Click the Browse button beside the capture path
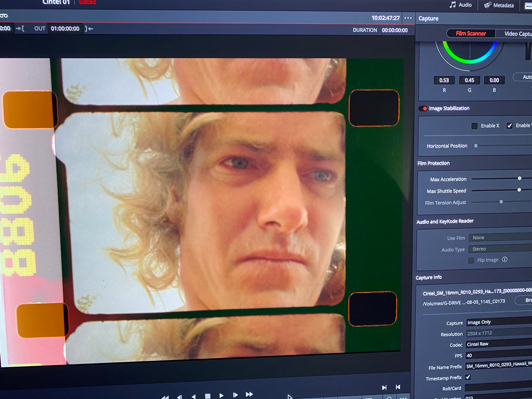This screenshot has height=399, width=532. pyautogui.click(x=524, y=300)
